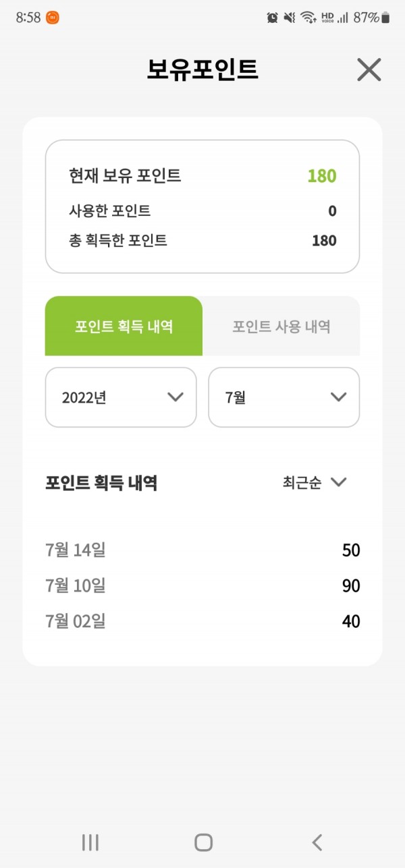
Task: Tap the battery 87% indicator
Action: point(371,18)
